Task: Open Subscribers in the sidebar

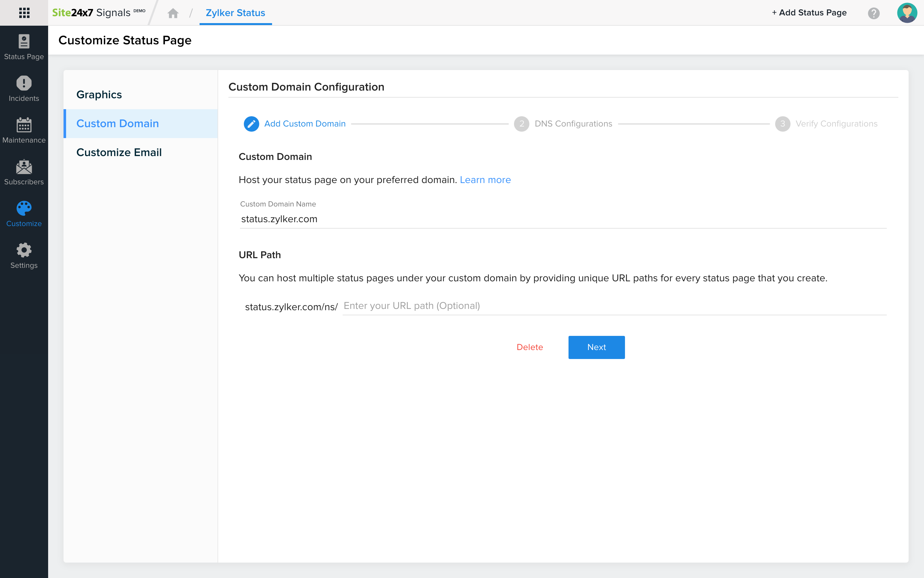Action: coord(24,172)
